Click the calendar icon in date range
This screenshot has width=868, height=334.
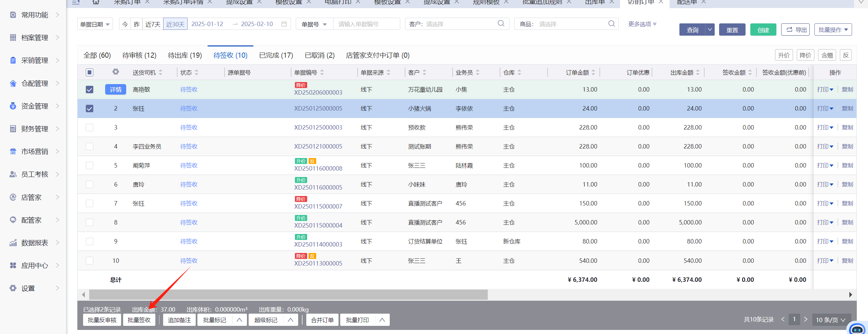point(284,24)
